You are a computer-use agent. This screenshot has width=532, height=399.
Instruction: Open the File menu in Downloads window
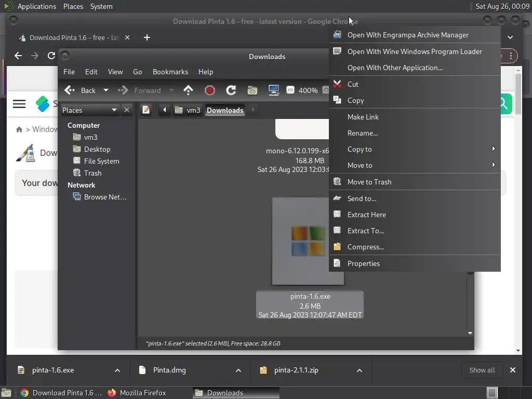pyautogui.click(x=69, y=72)
